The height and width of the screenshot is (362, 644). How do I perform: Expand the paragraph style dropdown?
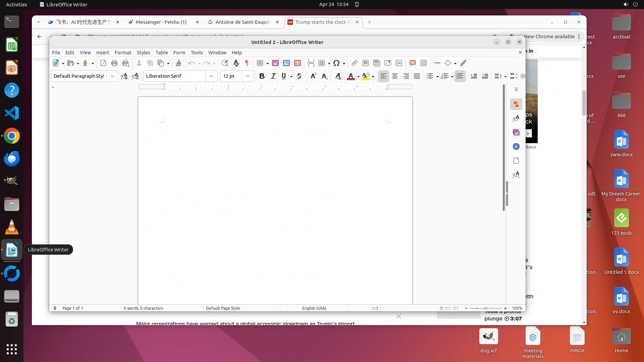click(112, 76)
